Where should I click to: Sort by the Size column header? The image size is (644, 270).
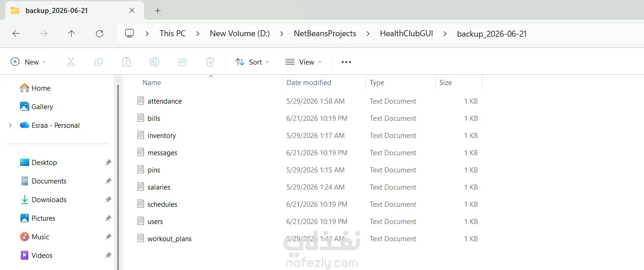(445, 83)
